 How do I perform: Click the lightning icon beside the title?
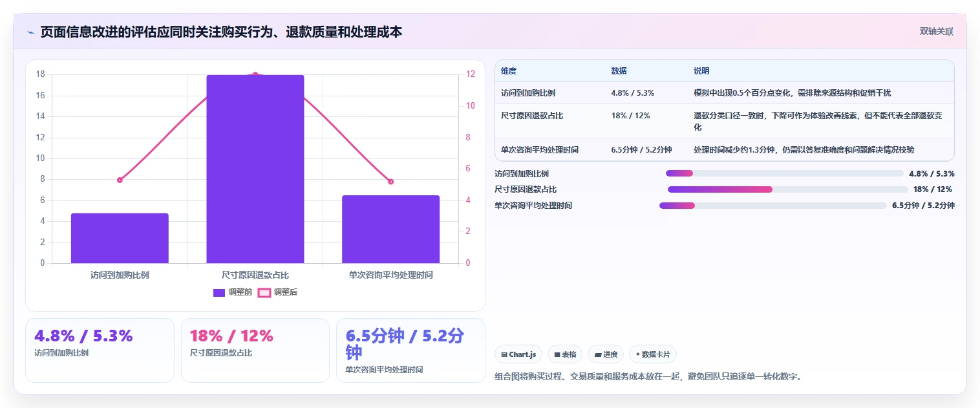click(31, 32)
